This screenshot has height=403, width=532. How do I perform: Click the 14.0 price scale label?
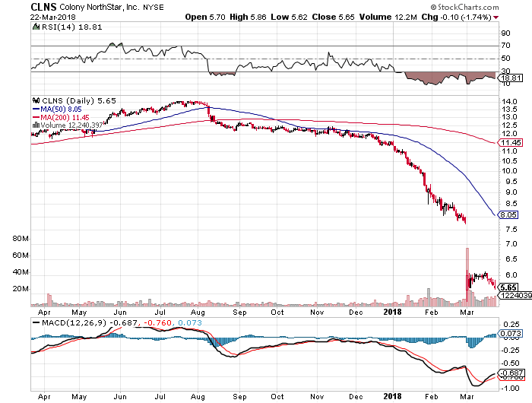(x=509, y=102)
